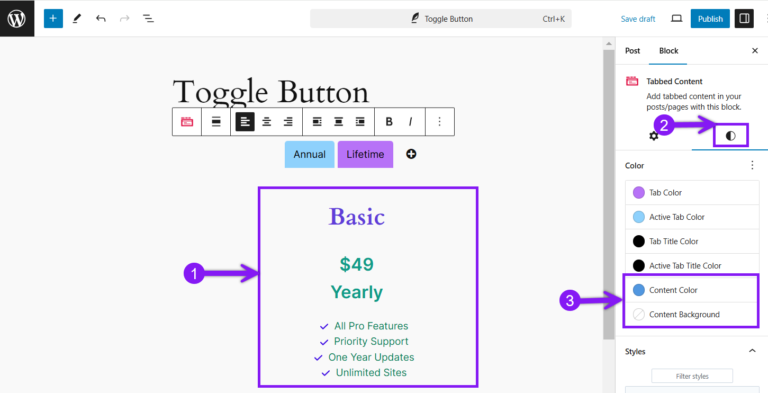The image size is (768, 393).
Task: Open the Styles half-circle tab
Action: [x=731, y=136]
